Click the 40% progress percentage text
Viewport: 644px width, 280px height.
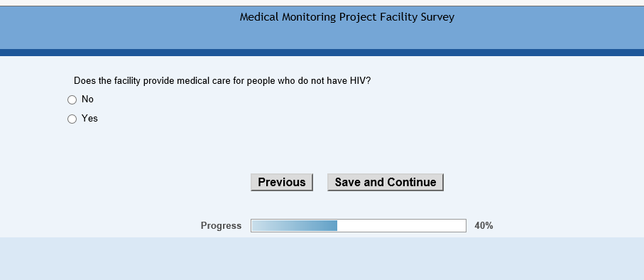pyautogui.click(x=484, y=226)
